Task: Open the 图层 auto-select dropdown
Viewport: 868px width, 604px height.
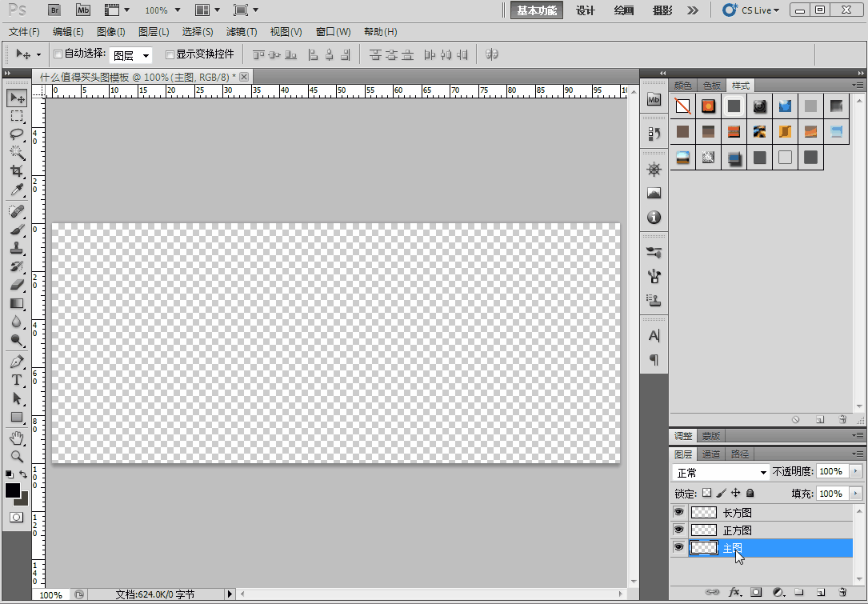Action: [130, 55]
